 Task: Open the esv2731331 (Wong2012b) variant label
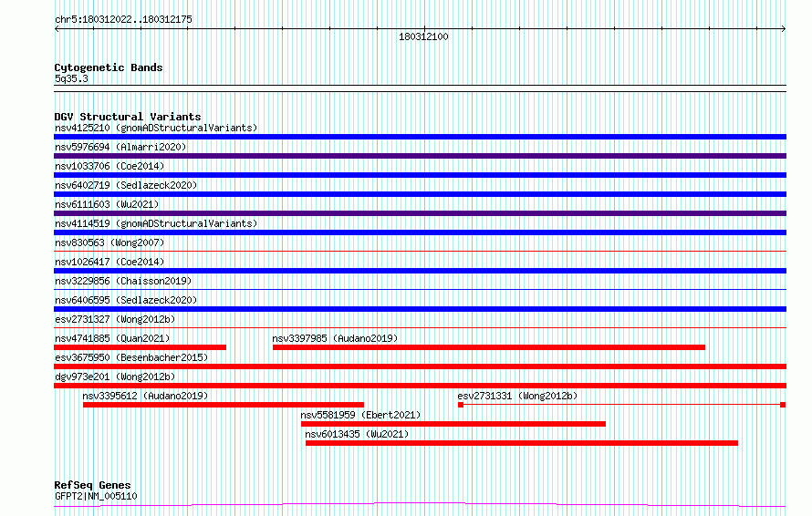tap(517, 396)
